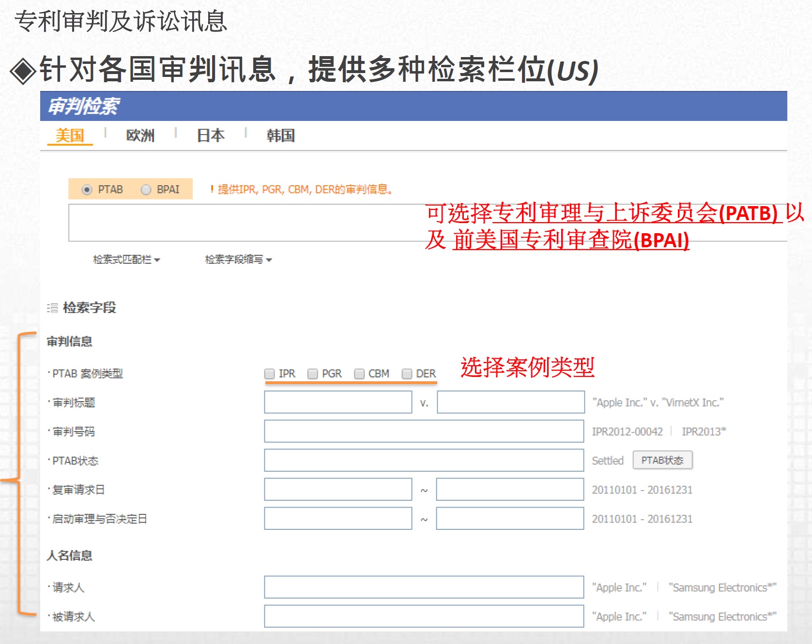Focus the 请求人 input field
812x644 pixels.
424,587
